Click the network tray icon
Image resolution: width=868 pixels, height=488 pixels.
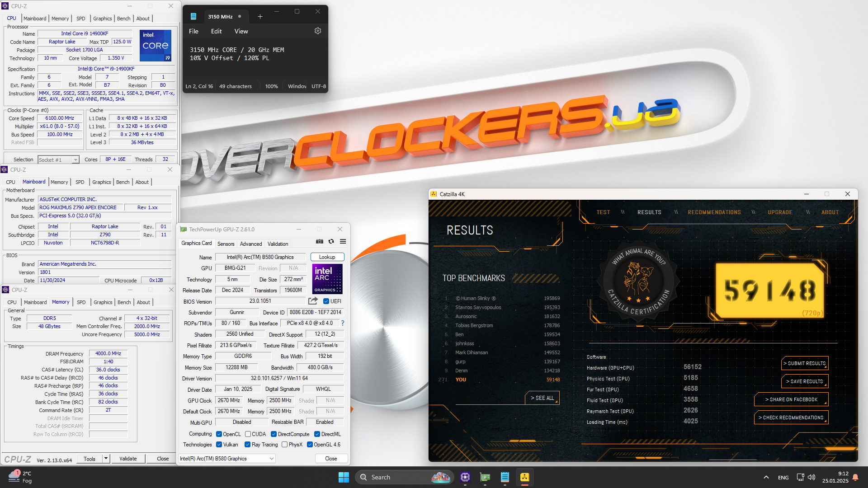(x=800, y=477)
